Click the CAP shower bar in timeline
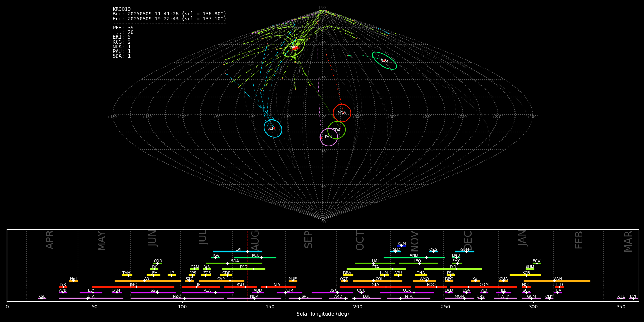The width and height of the screenshot is (644, 322). [x=222, y=281]
